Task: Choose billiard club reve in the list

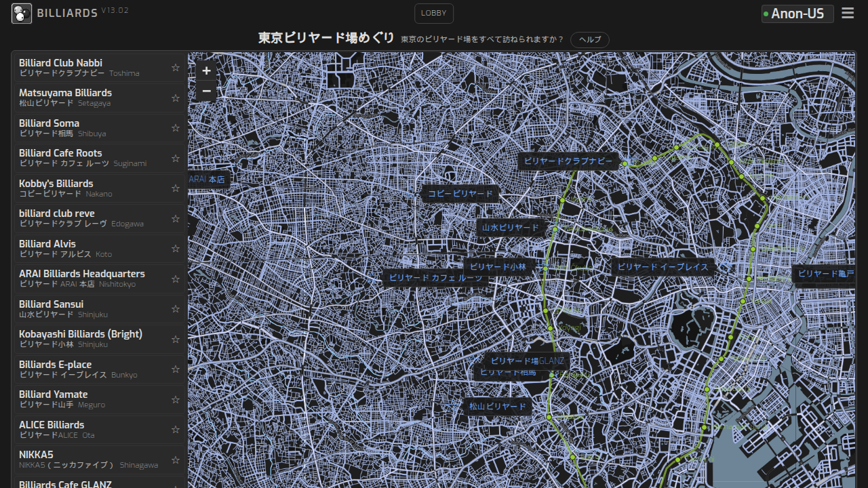Action: [x=100, y=218]
